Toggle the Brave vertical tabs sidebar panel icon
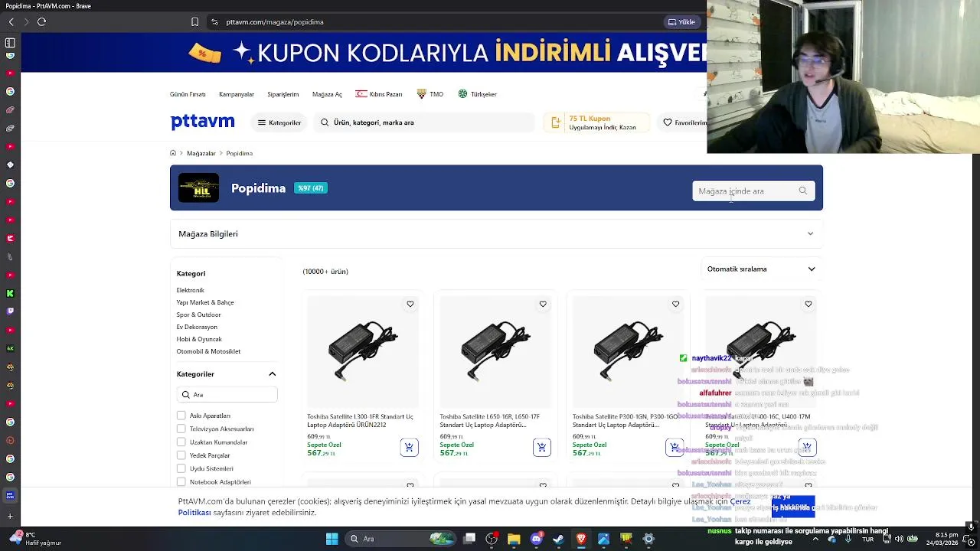Image resolution: width=980 pixels, height=551 pixels. pos(10,43)
